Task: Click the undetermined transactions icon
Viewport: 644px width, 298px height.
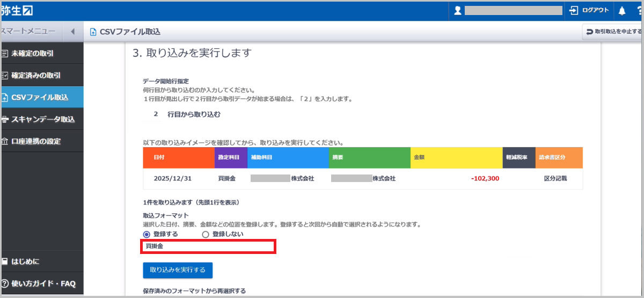Action: coord(5,53)
